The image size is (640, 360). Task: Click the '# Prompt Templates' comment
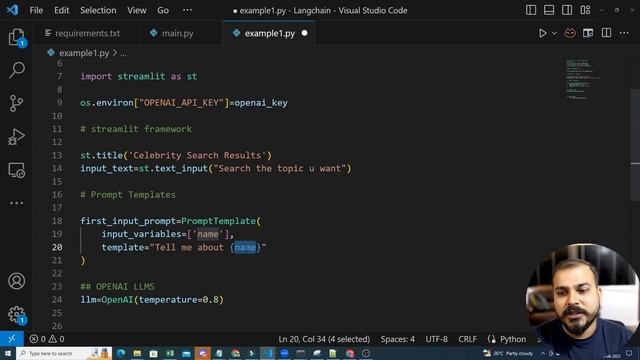click(x=128, y=195)
